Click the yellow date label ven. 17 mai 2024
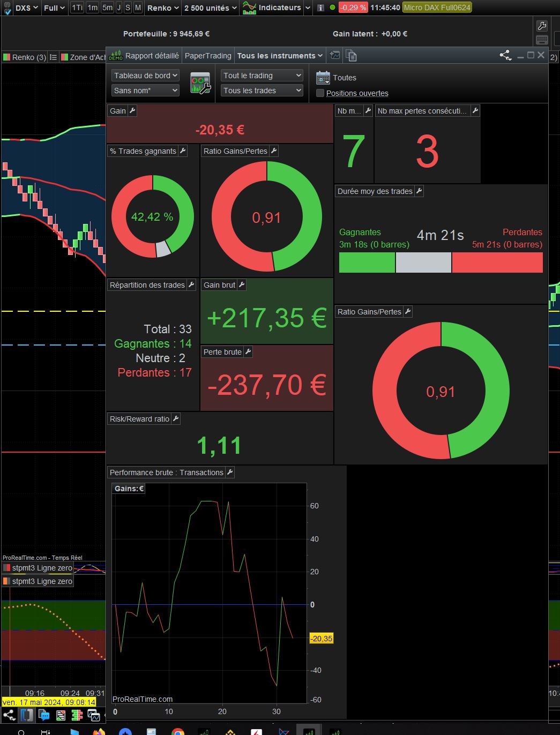This screenshot has width=560, height=735. click(49, 702)
